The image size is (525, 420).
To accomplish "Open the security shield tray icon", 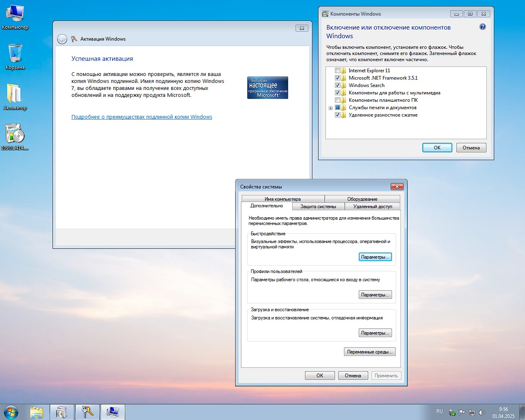I will (x=452, y=413).
